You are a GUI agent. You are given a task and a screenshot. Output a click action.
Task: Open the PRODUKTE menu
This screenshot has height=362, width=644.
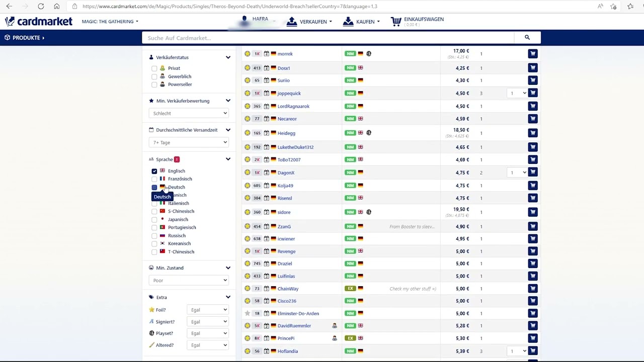click(24, 38)
